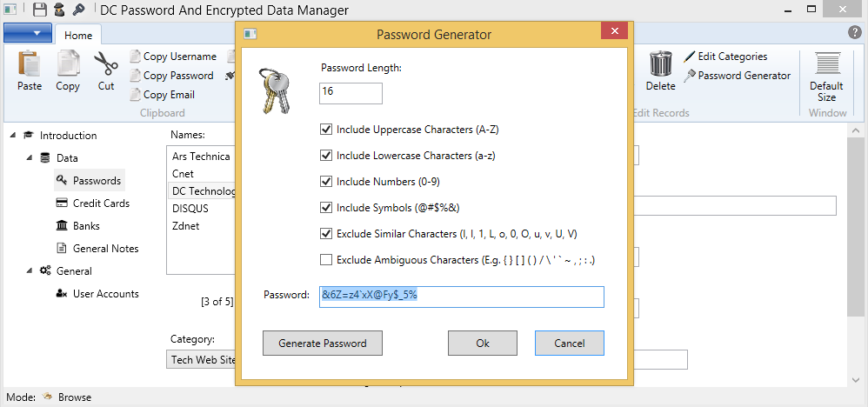Click the Delete trash can icon
Viewport: 868px width, 407px height.
pos(661,64)
